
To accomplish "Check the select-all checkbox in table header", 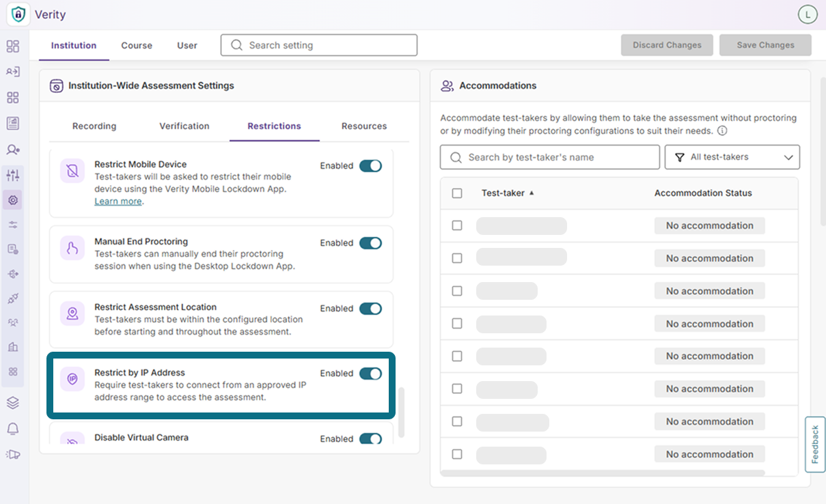I will pyautogui.click(x=457, y=193).
